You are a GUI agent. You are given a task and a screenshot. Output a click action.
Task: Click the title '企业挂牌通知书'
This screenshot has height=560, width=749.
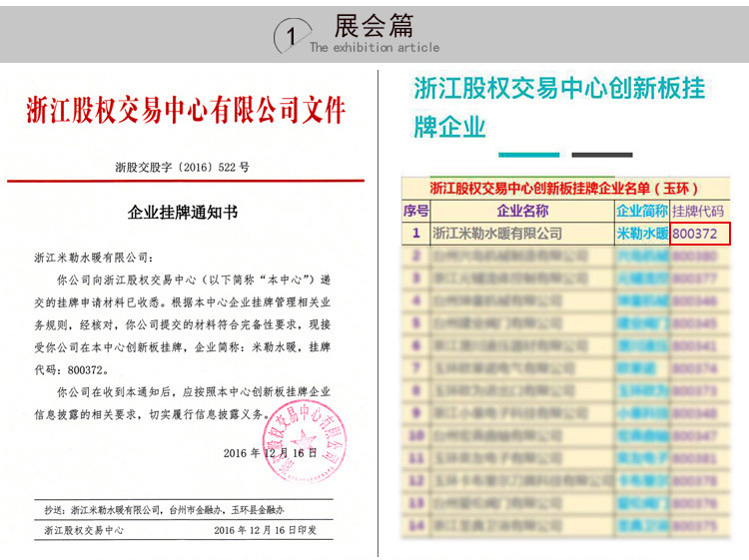coord(183,212)
